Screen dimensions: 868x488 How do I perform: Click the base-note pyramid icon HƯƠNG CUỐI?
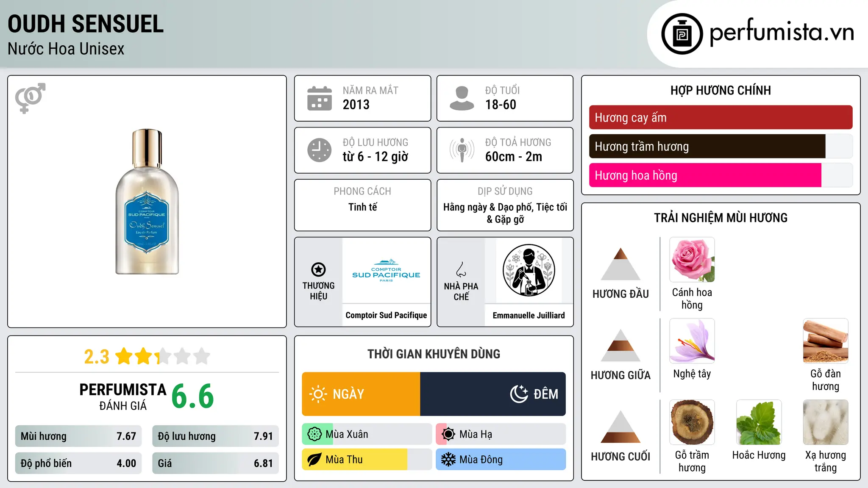pyautogui.click(x=620, y=427)
